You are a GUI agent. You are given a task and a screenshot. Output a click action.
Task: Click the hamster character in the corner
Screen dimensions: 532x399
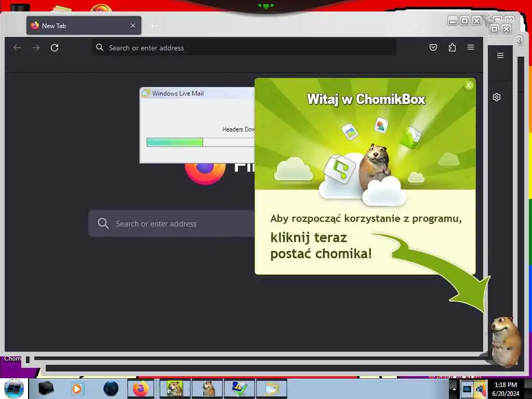click(x=505, y=342)
